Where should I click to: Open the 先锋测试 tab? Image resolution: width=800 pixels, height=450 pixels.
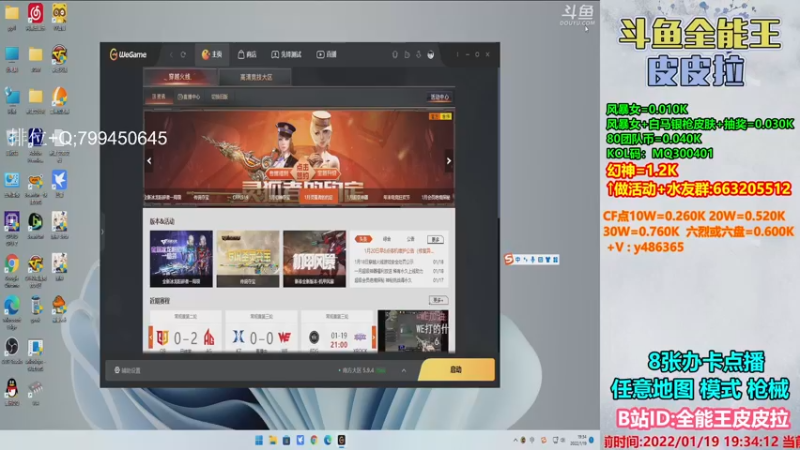tap(286, 55)
